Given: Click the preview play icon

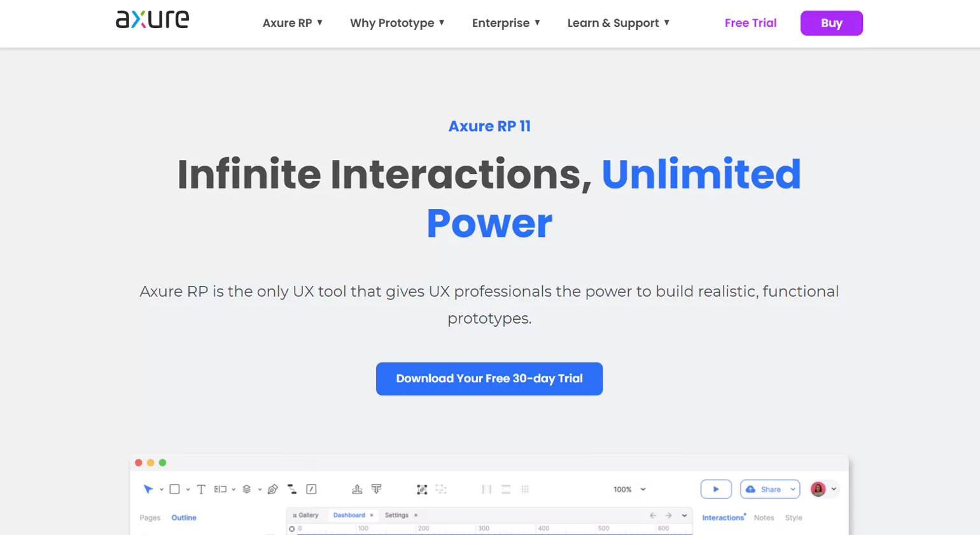Looking at the screenshot, I should pos(717,489).
